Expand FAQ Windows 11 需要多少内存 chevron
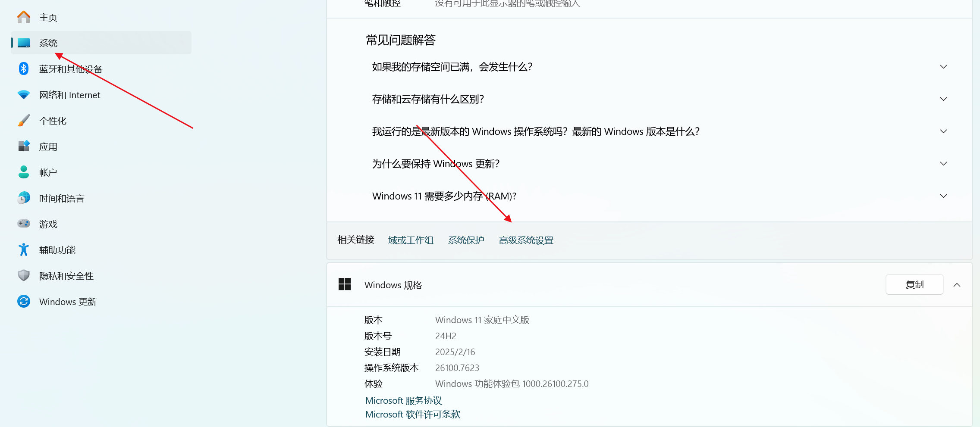This screenshot has width=980, height=427. pyautogui.click(x=943, y=196)
